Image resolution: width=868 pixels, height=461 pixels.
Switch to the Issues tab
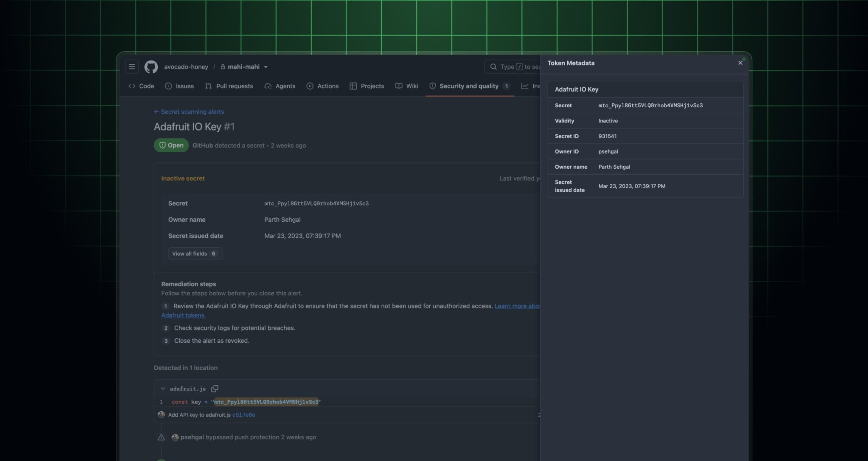(x=180, y=86)
